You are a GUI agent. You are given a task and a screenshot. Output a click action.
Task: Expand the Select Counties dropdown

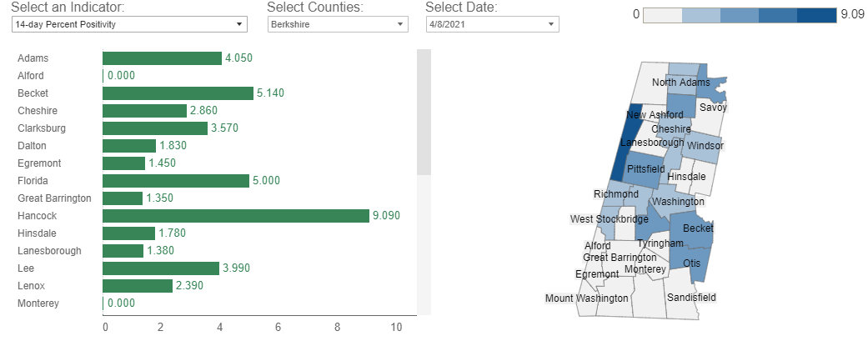click(x=338, y=24)
